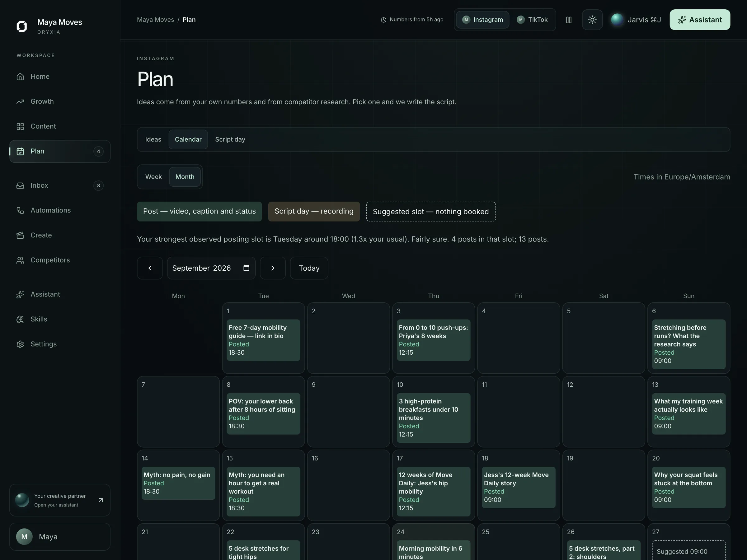The image size is (747, 560).
Task: Open the Growth section icon
Action: pyautogui.click(x=20, y=102)
